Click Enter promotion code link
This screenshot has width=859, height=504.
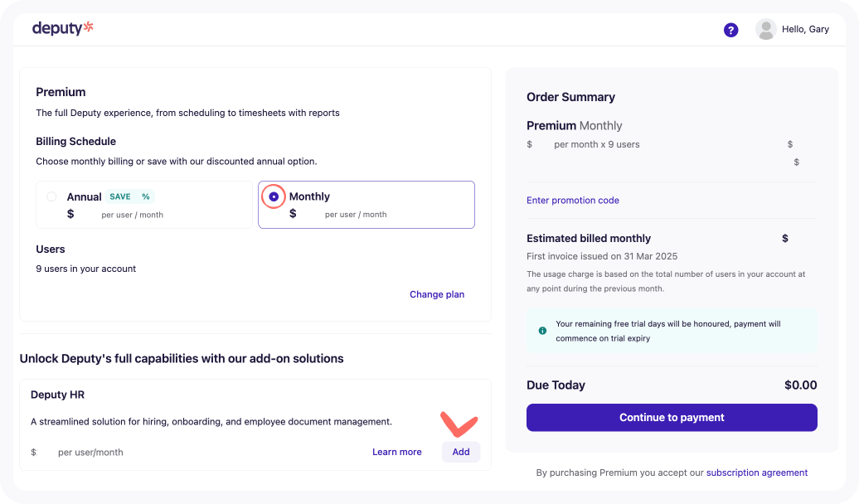tap(572, 200)
